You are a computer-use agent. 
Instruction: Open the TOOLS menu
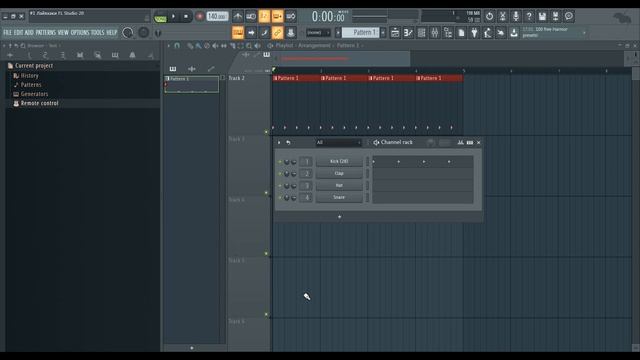[98, 33]
